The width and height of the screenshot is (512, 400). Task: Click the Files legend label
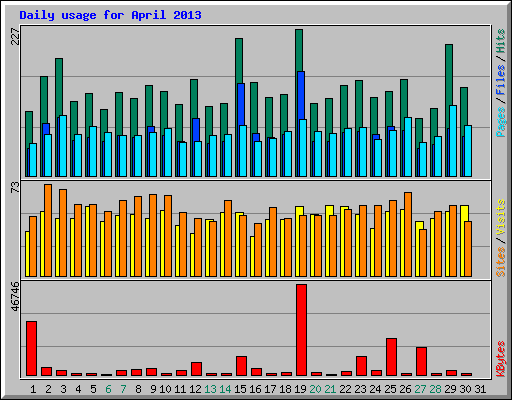501,80
